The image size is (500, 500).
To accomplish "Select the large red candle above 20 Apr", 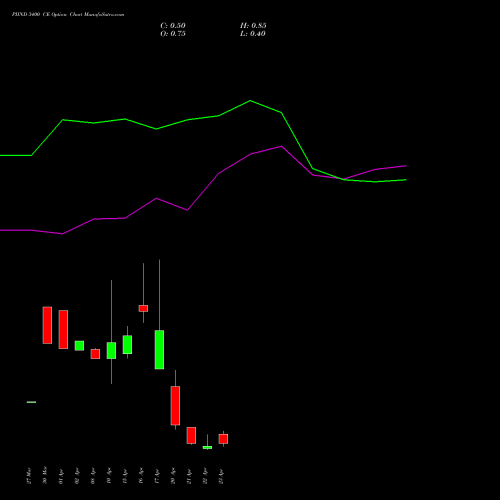I will (175, 406).
